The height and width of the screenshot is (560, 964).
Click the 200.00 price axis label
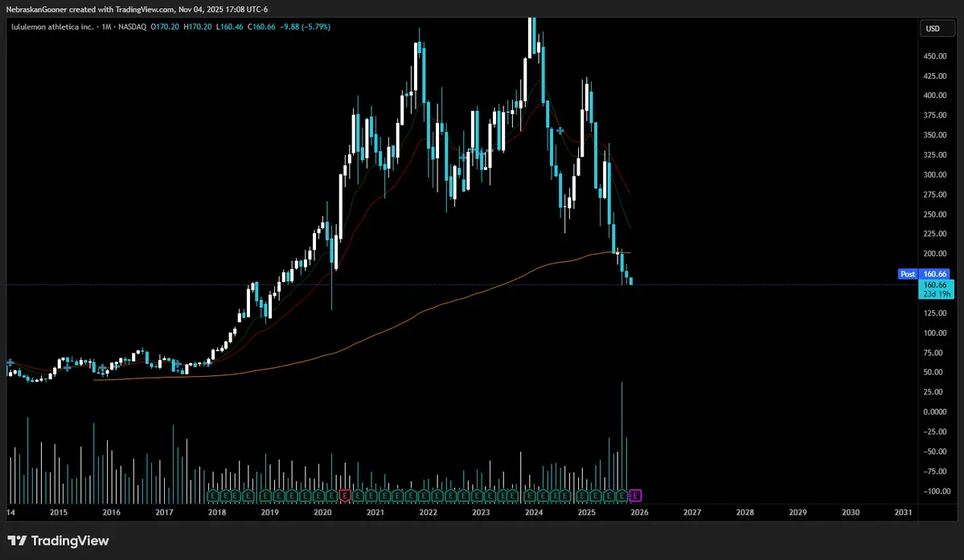(x=934, y=254)
